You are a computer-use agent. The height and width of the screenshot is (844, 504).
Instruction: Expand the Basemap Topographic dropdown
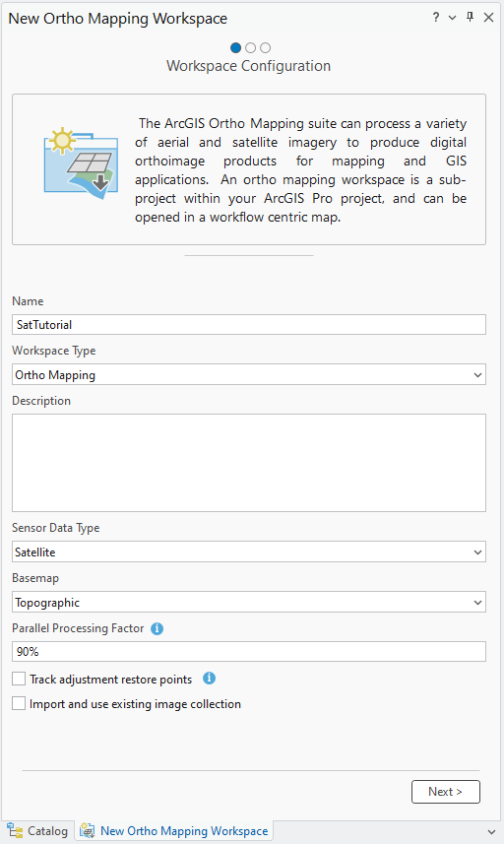[249, 602]
